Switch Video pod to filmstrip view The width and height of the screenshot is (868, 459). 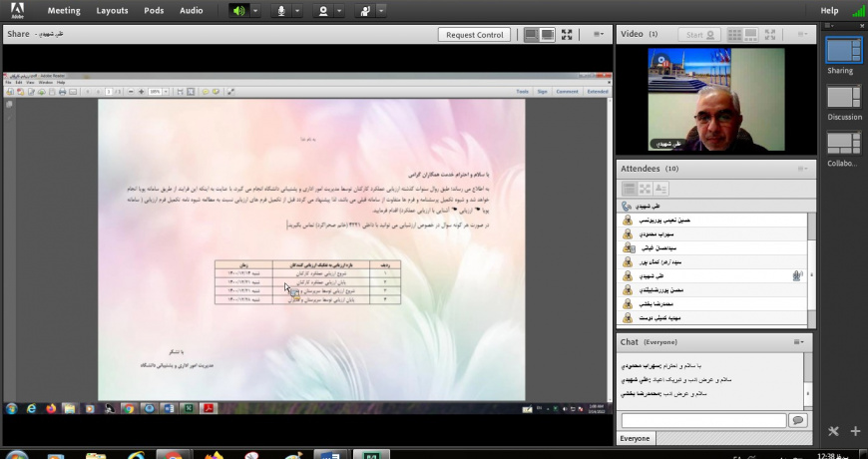click(750, 34)
